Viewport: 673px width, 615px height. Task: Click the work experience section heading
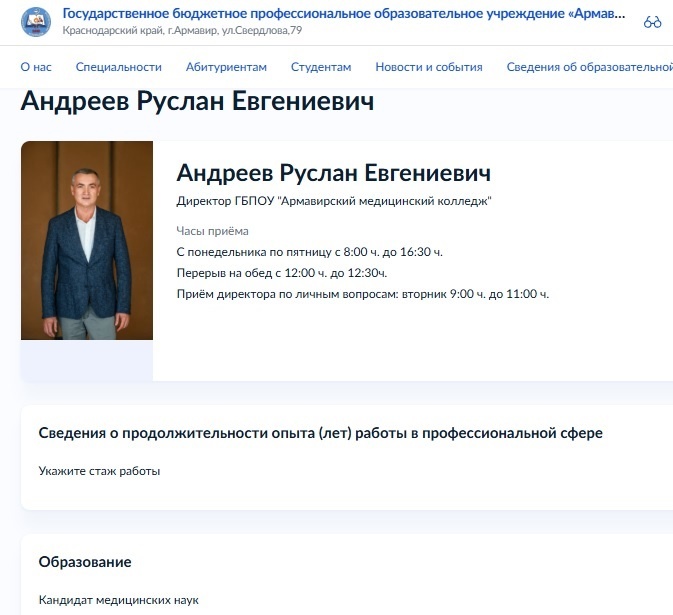[321, 433]
